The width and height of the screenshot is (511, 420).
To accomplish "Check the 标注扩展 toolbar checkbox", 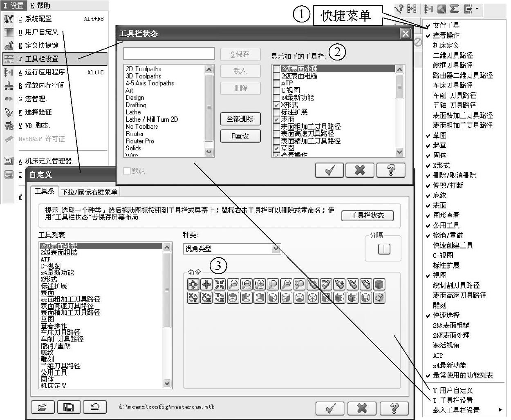I will [x=277, y=112].
